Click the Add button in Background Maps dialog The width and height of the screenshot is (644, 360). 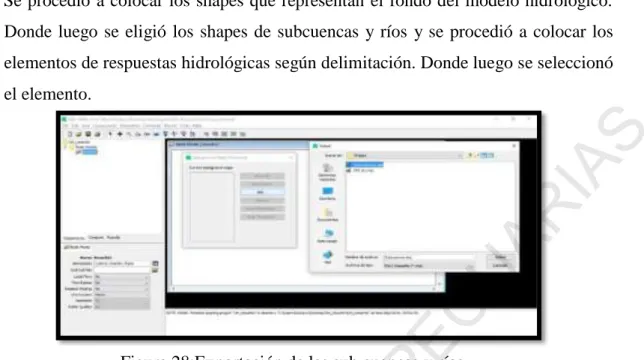pyautogui.click(x=262, y=192)
